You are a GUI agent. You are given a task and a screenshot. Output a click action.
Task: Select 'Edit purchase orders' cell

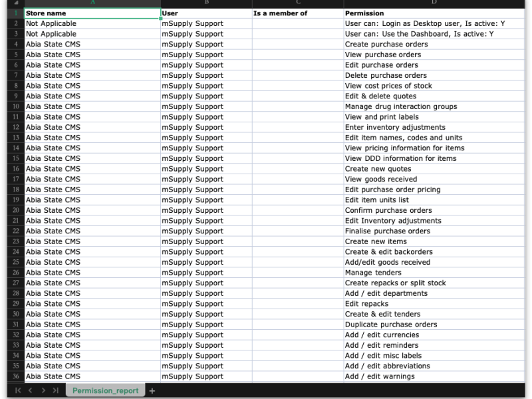[x=434, y=65]
